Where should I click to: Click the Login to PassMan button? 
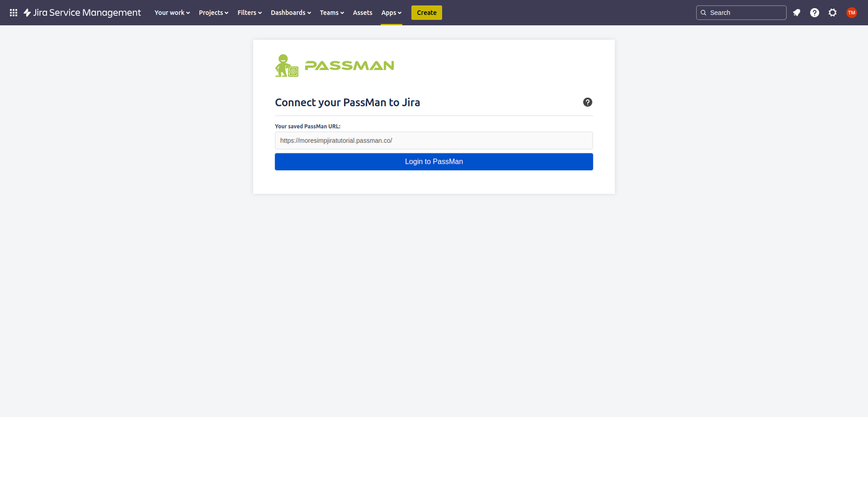[x=434, y=162]
